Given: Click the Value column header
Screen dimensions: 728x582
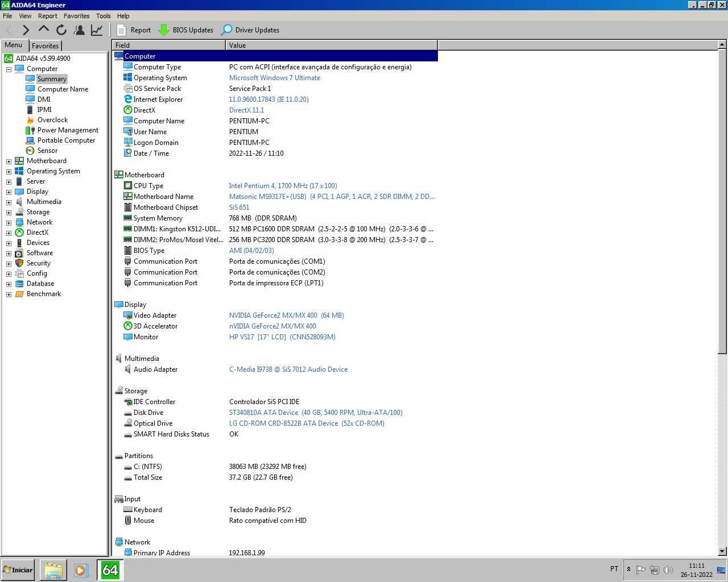Looking at the screenshot, I should point(332,45).
